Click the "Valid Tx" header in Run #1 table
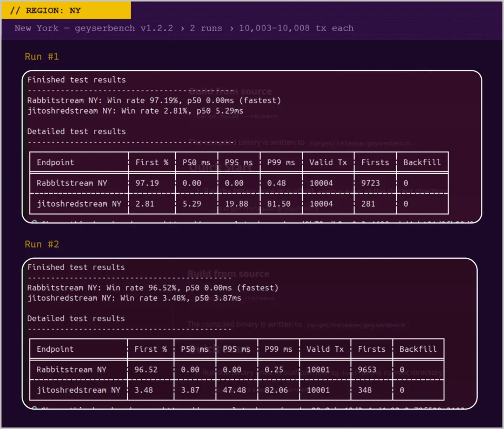The height and width of the screenshot is (429, 504). point(328,163)
